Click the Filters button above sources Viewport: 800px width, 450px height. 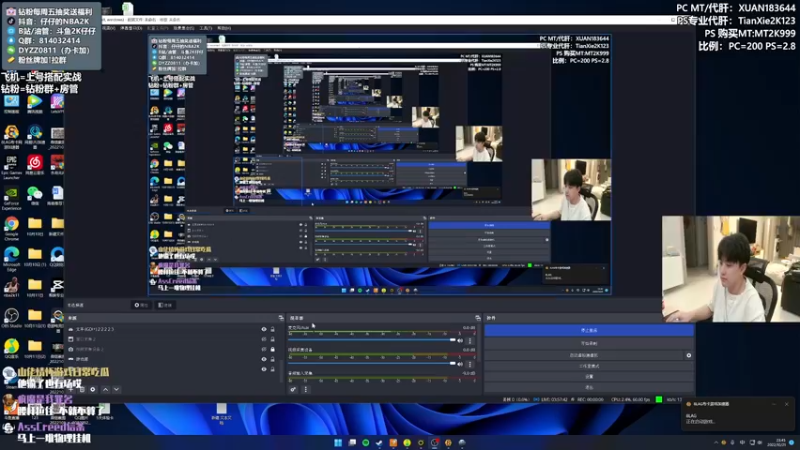pyautogui.click(x=164, y=305)
